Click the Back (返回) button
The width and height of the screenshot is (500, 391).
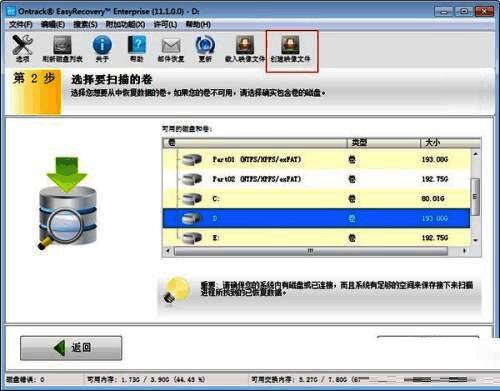71,348
